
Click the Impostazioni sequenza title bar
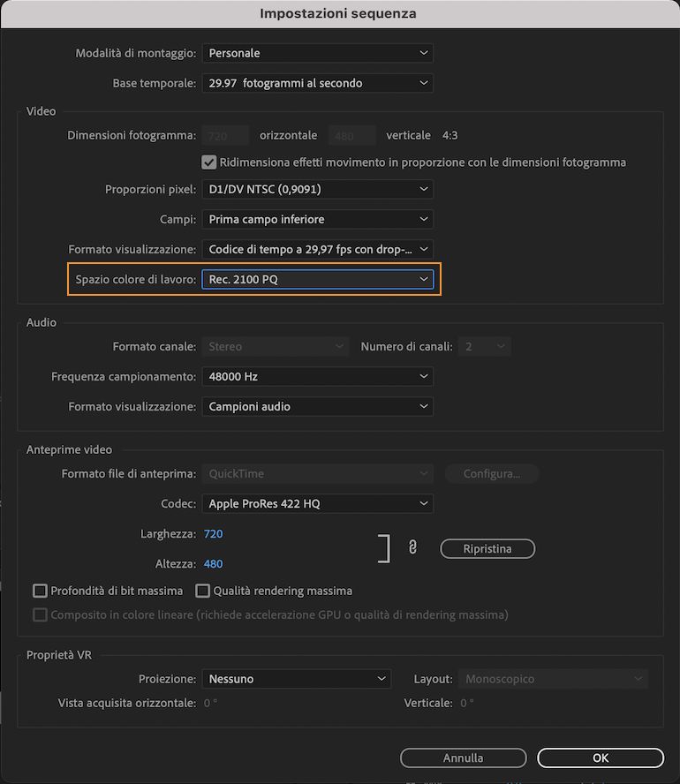tap(340, 13)
